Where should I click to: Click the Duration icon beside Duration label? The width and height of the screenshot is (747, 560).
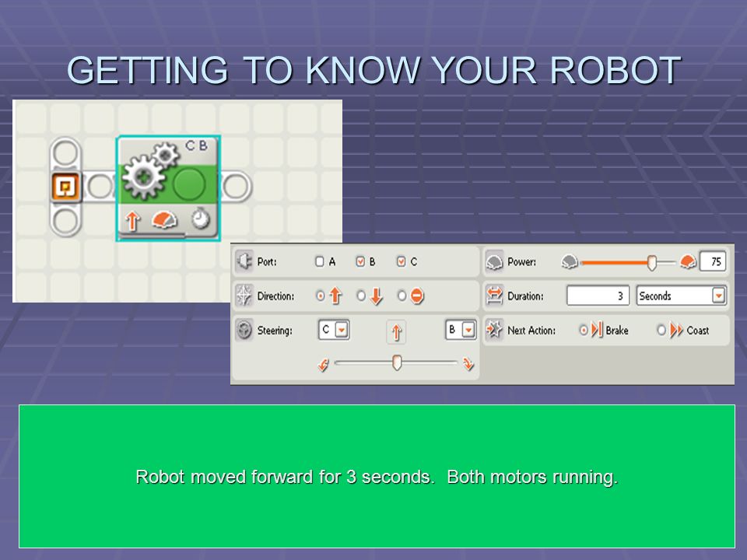(x=495, y=296)
